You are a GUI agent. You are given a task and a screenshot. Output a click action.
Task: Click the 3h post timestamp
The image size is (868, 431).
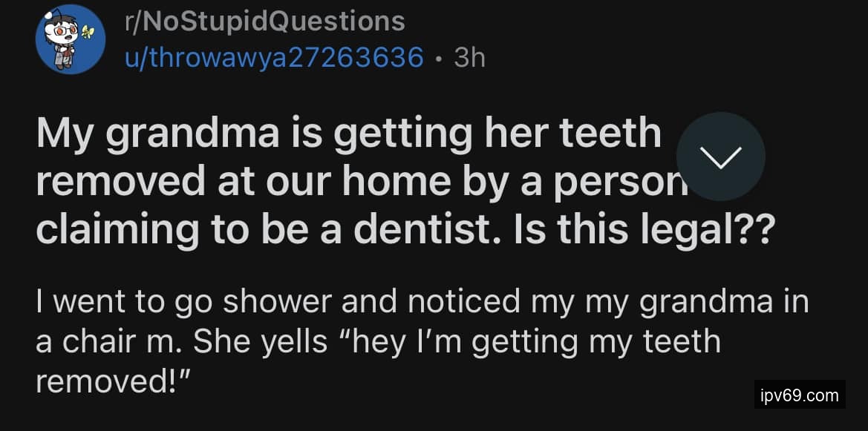coord(469,57)
